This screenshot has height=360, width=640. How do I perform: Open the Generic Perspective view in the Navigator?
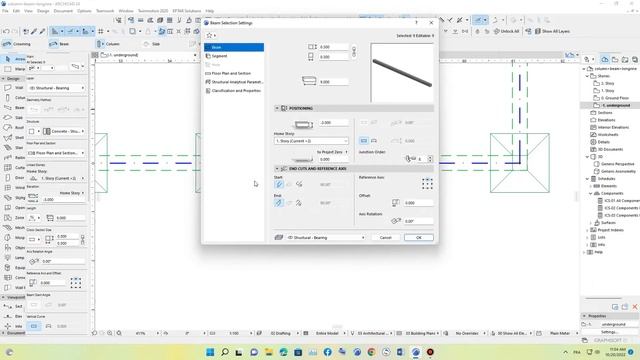click(x=614, y=164)
